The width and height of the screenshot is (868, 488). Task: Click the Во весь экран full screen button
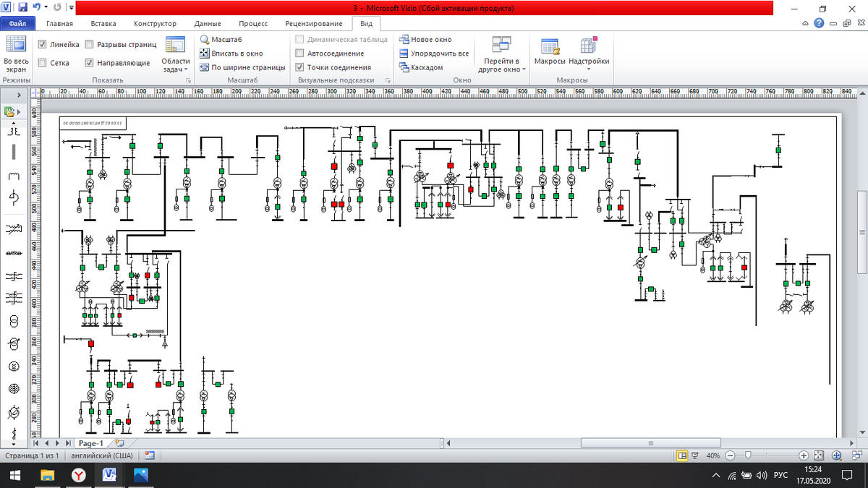click(x=16, y=53)
